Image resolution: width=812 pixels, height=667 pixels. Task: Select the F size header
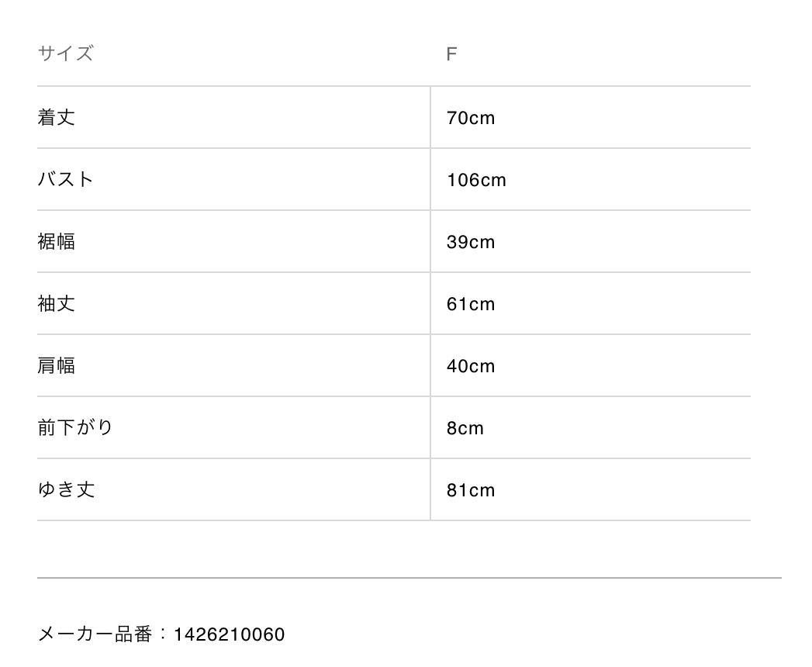[451, 54]
